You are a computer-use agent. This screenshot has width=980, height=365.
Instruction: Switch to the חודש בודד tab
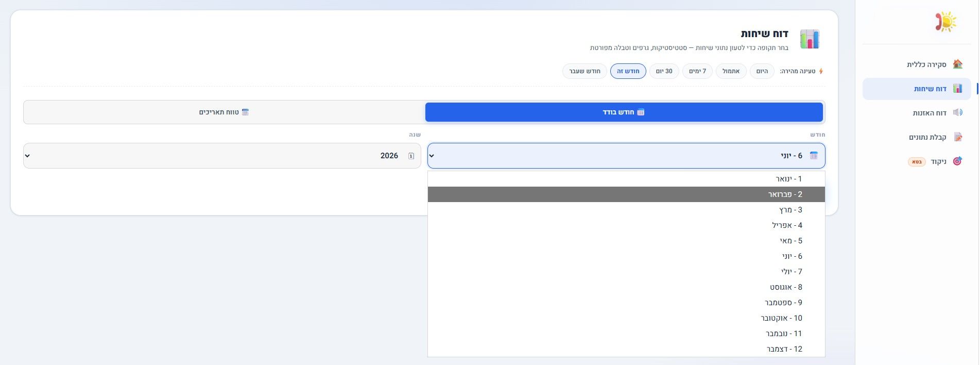[x=624, y=112]
